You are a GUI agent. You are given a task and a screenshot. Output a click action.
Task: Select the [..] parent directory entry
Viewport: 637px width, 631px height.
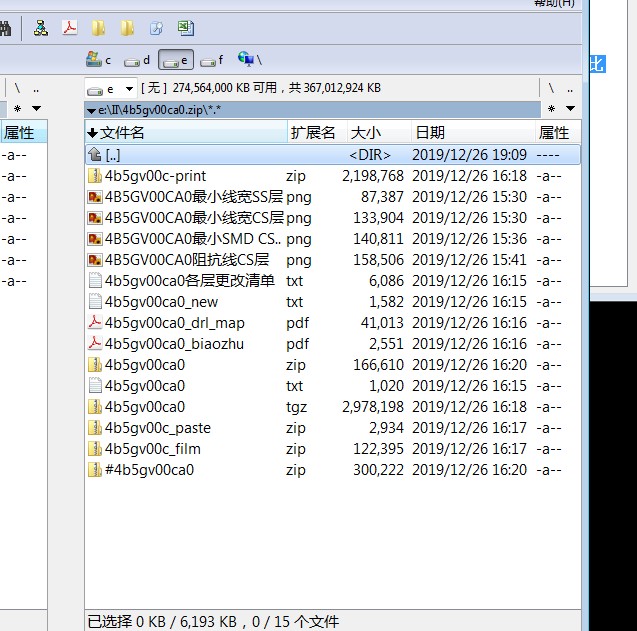pos(333,155)
